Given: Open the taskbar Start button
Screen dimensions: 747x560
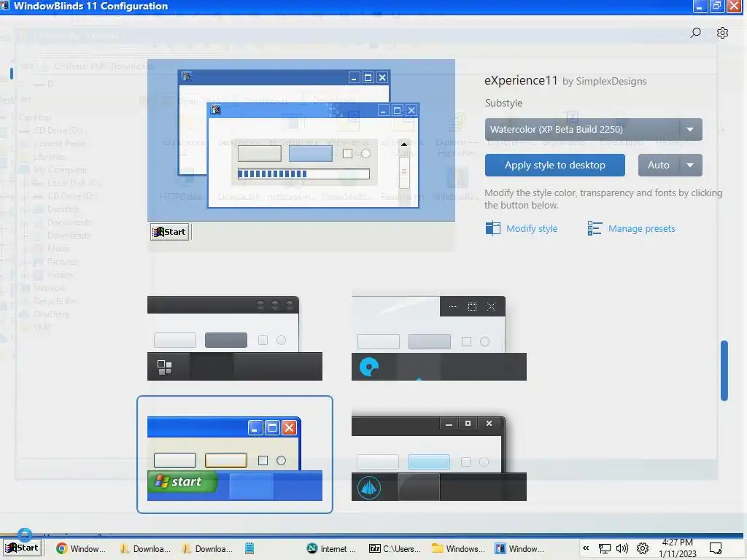Looking at the screenshot, I should pyautogui.click(x=22, y=548).
